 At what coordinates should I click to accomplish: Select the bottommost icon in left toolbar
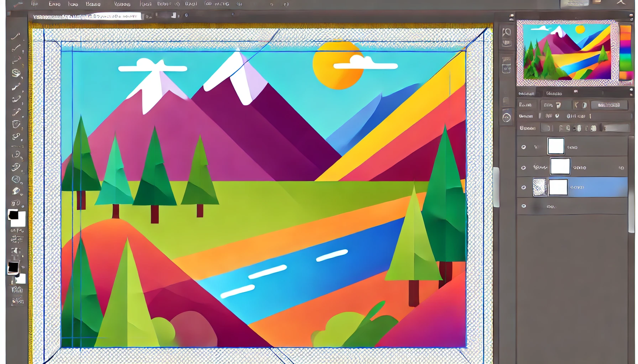(17, 301)
